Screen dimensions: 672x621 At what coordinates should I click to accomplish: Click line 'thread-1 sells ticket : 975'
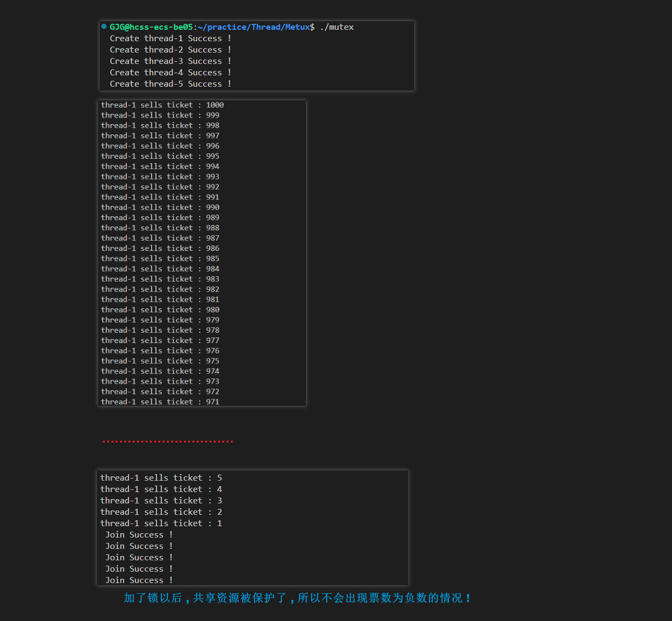click(160, 361)
